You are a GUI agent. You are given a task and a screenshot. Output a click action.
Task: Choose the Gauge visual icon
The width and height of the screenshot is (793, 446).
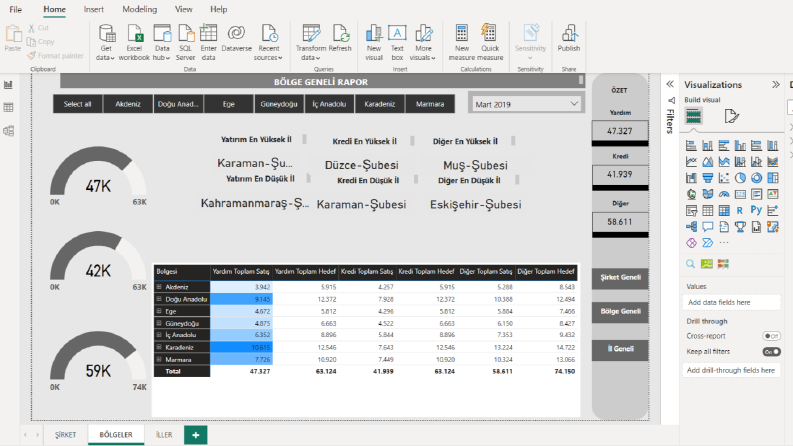click(x=724, y=194)
